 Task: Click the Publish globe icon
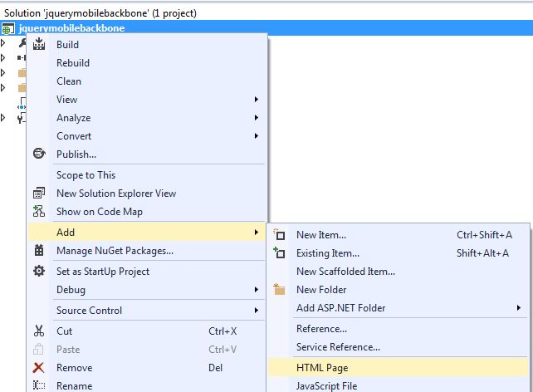(38, 154)
